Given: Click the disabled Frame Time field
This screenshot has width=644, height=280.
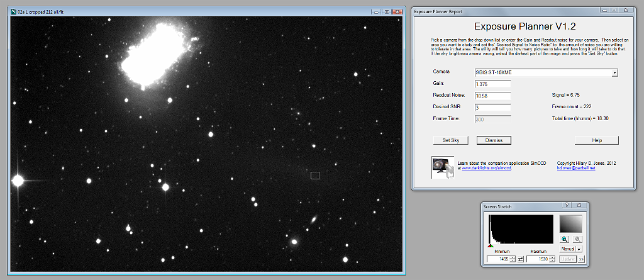Looking at the screenshot, I should [492, 119].
